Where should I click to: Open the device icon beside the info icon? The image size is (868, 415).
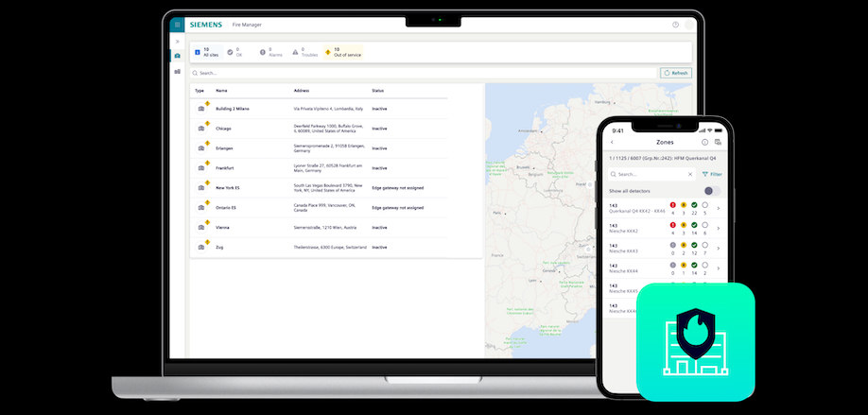pos(718,142)
